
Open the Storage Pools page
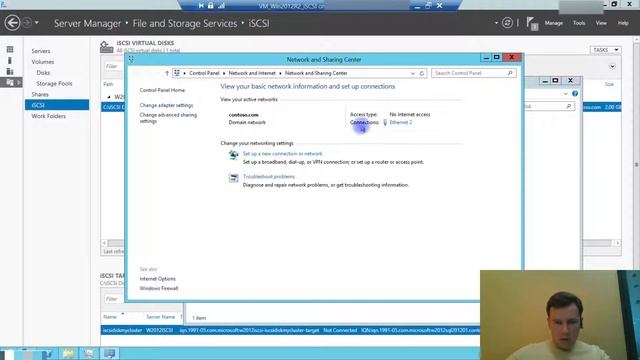(x=54, y=84)
